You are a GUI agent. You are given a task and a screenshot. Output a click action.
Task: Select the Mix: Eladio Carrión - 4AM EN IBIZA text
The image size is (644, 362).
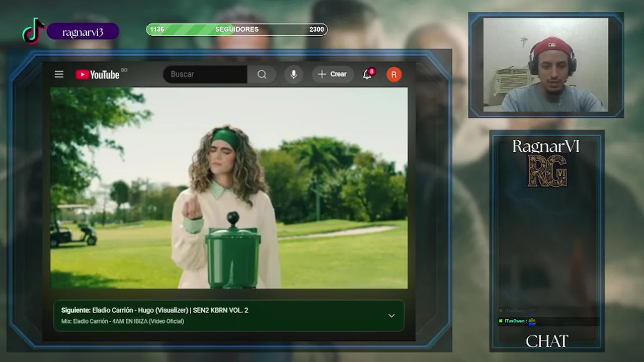[x=123, y=321]
